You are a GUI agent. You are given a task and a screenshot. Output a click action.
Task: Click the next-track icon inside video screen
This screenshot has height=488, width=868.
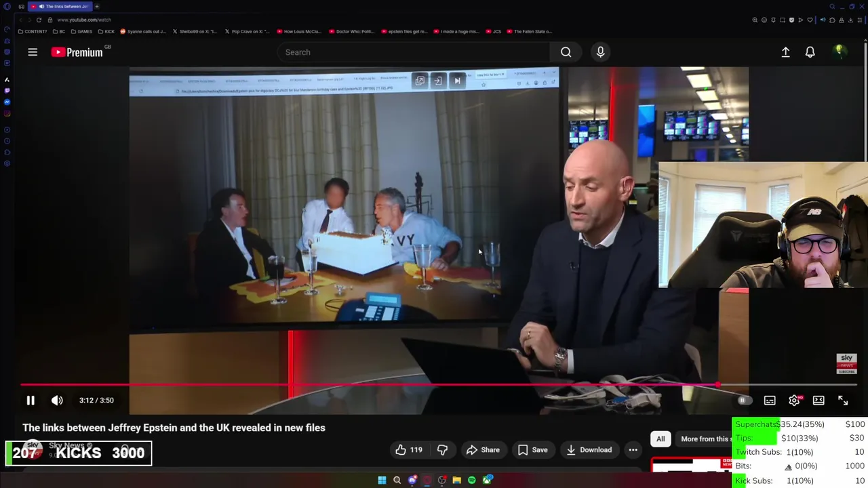457,81
